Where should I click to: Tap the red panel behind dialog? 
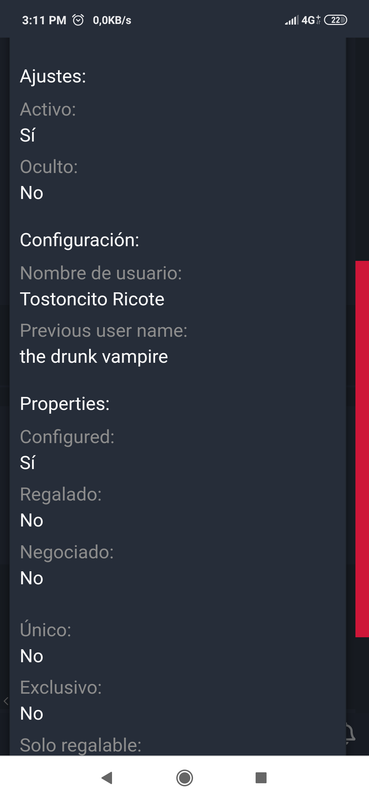tap(362, 448)
